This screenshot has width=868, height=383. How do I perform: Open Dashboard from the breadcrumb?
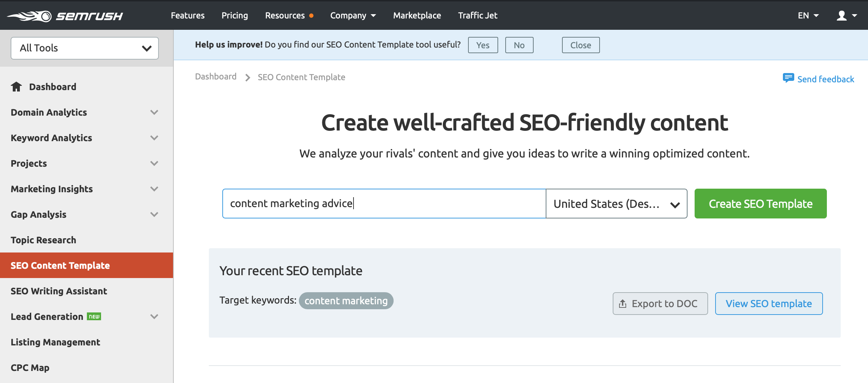[216, 76]
